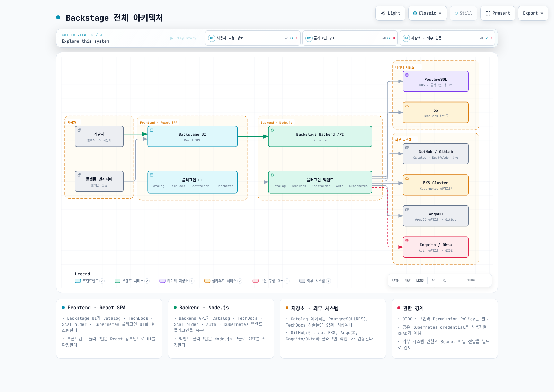Click the cloud icon on S3 node
Image resolution: width=554 pixels, height=392 pixels.
pos(407,106)
